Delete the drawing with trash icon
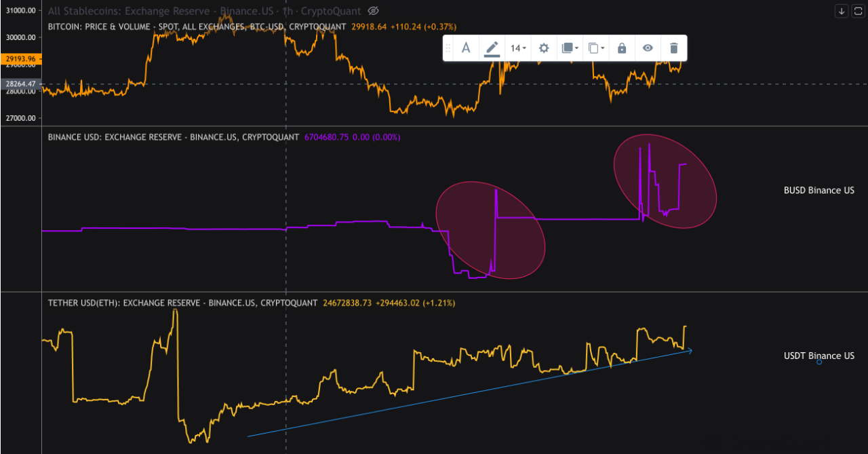This screenshot has height=454, width=868. pos(673,48)
